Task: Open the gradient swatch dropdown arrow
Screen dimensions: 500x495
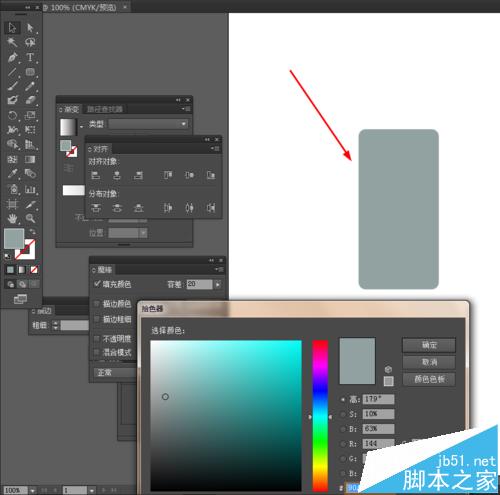Action: (x=81, y=127)
